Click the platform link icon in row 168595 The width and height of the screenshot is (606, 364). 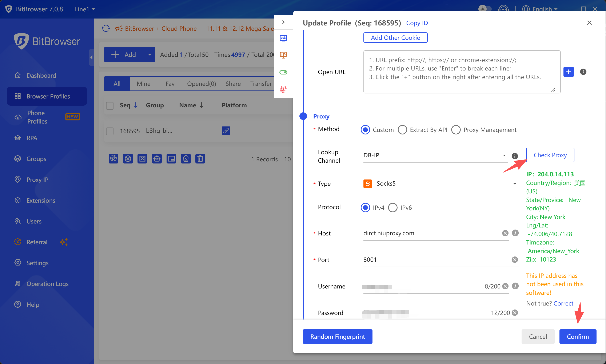(x=226, y=130)
